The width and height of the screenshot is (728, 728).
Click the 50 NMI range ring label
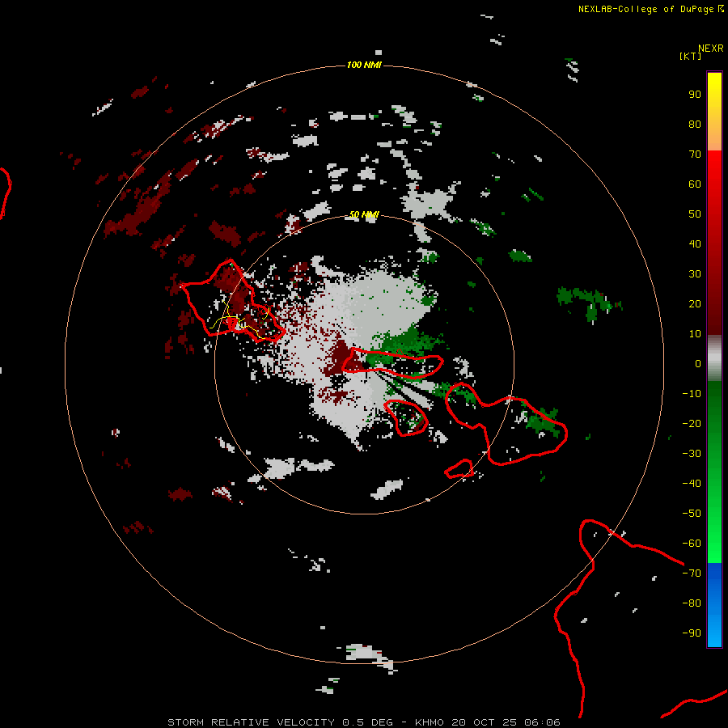tap(364, 214)
